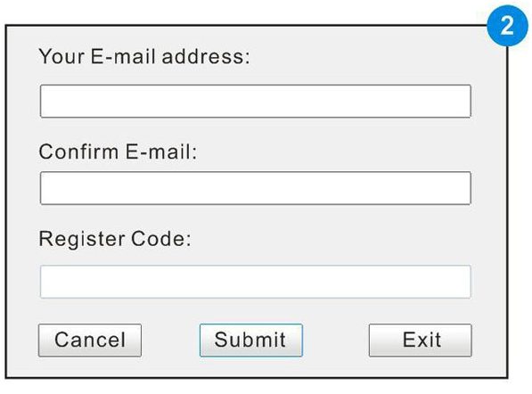
Task: Cancel the registration dialog
Action: [90, 340]
